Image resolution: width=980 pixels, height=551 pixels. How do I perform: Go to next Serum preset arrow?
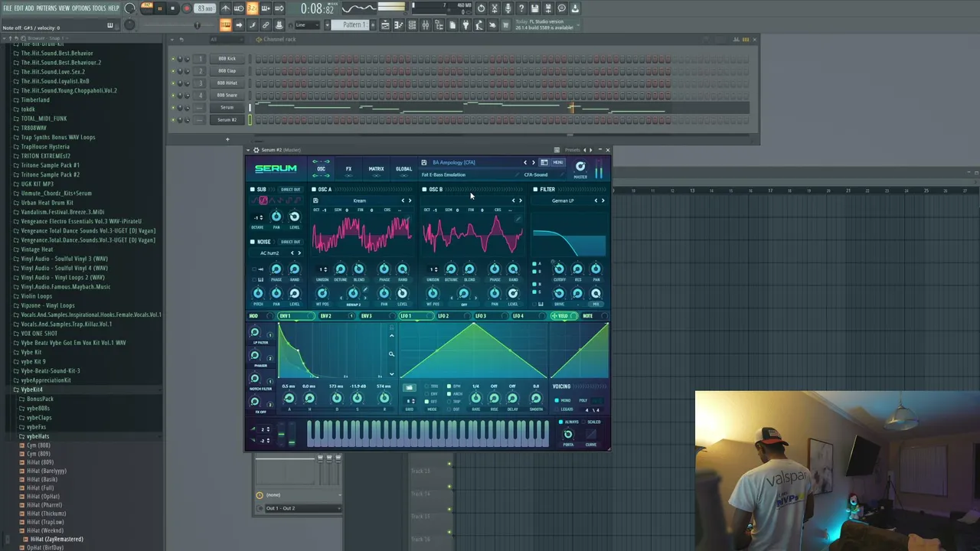(x=534, y=162)
